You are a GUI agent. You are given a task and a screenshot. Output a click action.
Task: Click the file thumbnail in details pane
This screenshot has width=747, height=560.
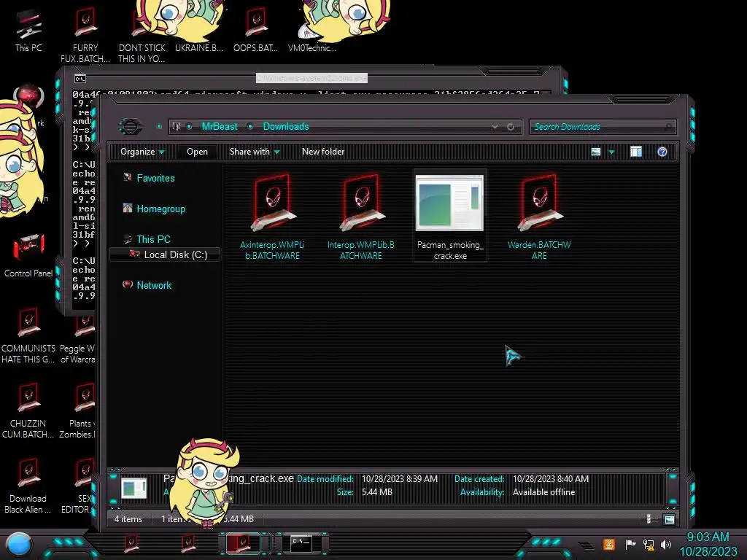[134, 489]
